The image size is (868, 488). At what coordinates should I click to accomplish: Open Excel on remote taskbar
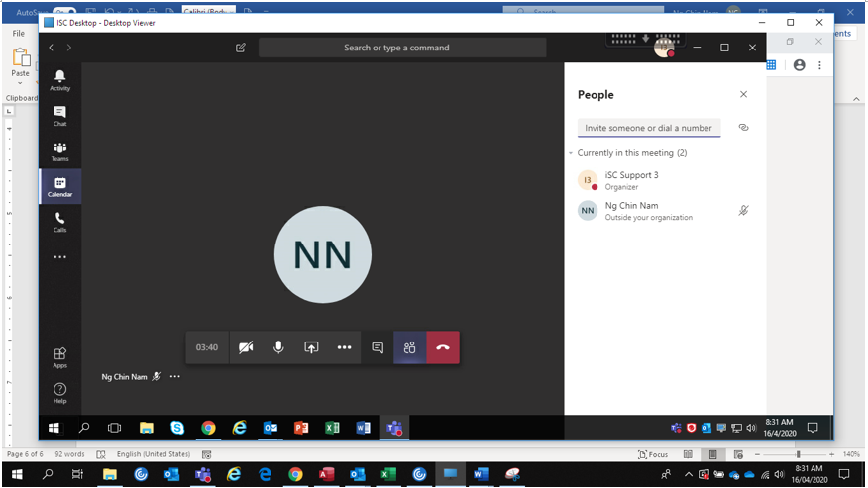pyautogui.click(x=332, y=428)
